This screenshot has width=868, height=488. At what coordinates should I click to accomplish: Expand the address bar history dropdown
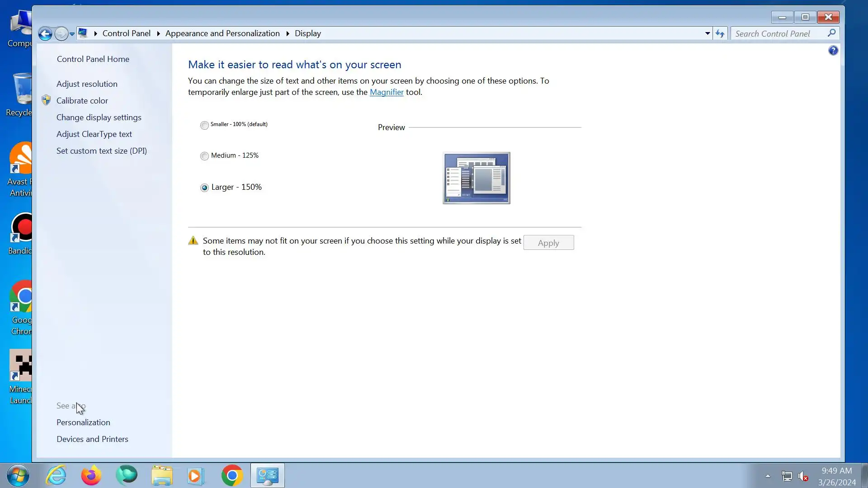click(x=708, y=33)
